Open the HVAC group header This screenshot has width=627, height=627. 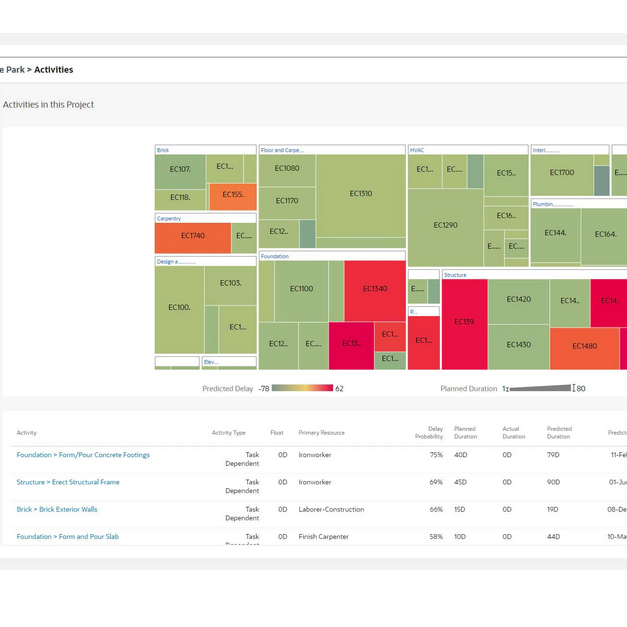pyautogui.click(x=417, y=150)
